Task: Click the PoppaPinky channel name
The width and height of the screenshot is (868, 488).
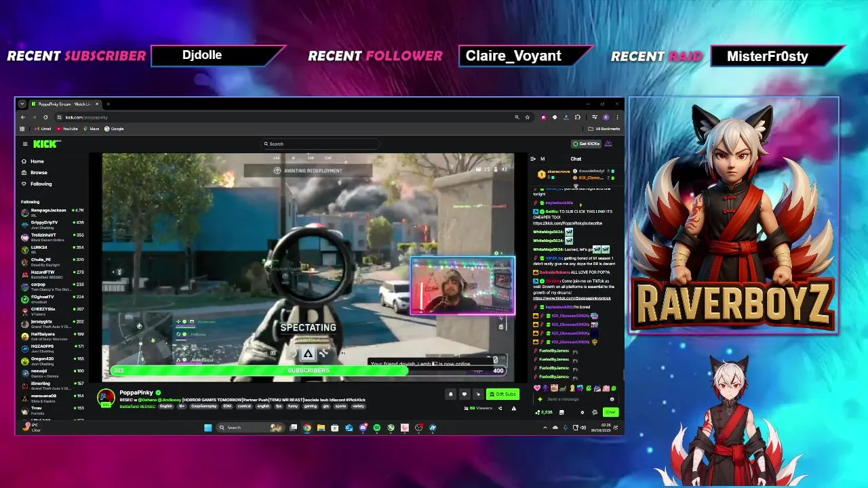Action: [x=136, y=392]
